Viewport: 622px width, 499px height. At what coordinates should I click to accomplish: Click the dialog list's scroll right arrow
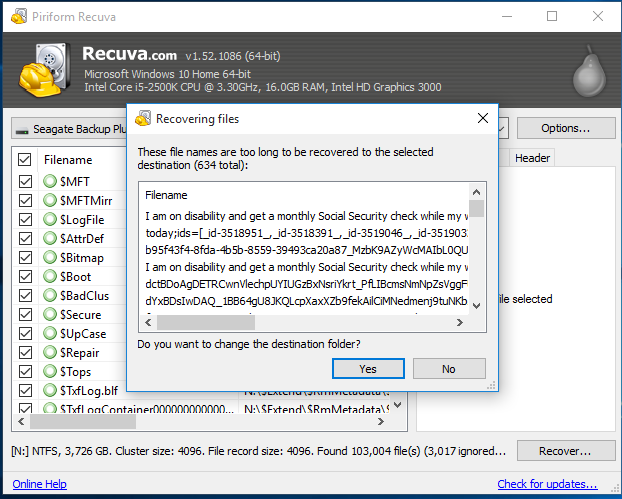click(459, 322)
